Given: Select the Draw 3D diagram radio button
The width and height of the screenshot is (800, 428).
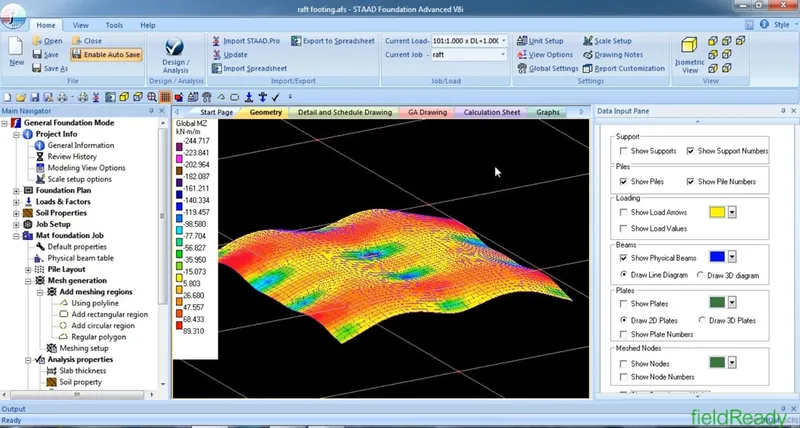Looking at the screenshot, I should [701, 275].
